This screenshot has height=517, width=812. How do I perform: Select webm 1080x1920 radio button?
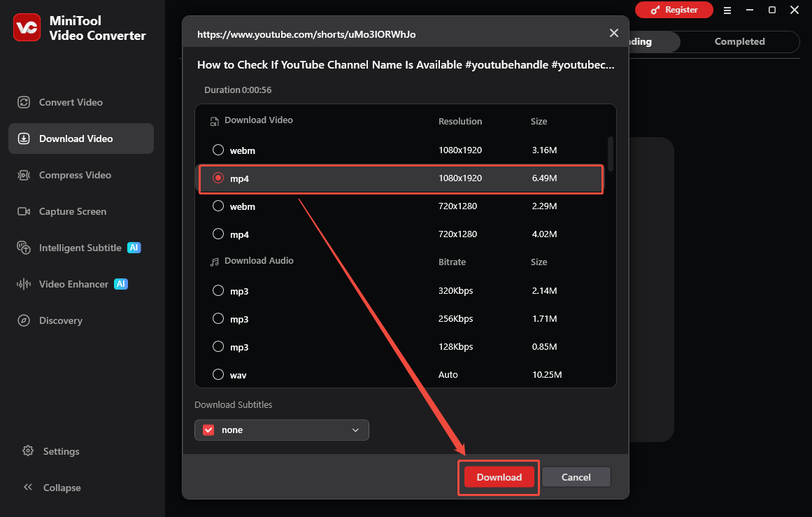218,150
